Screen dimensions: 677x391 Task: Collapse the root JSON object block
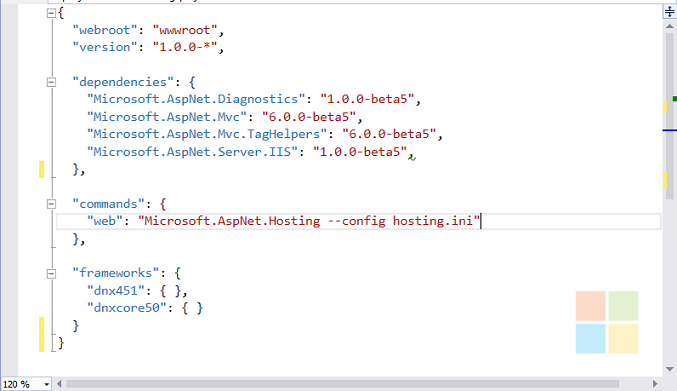point(51,13)
